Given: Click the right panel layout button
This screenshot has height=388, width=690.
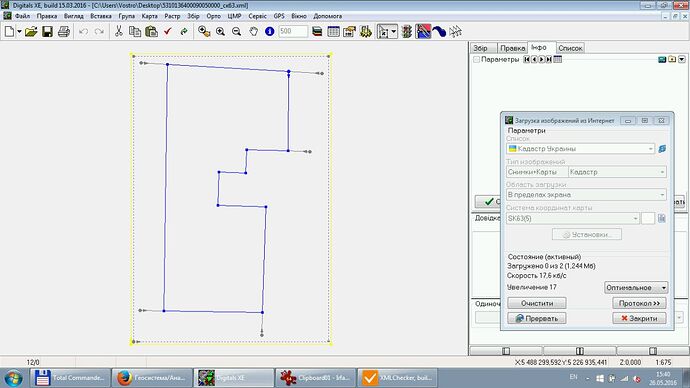Looking at the screenshot, I should tap(653, 351).
